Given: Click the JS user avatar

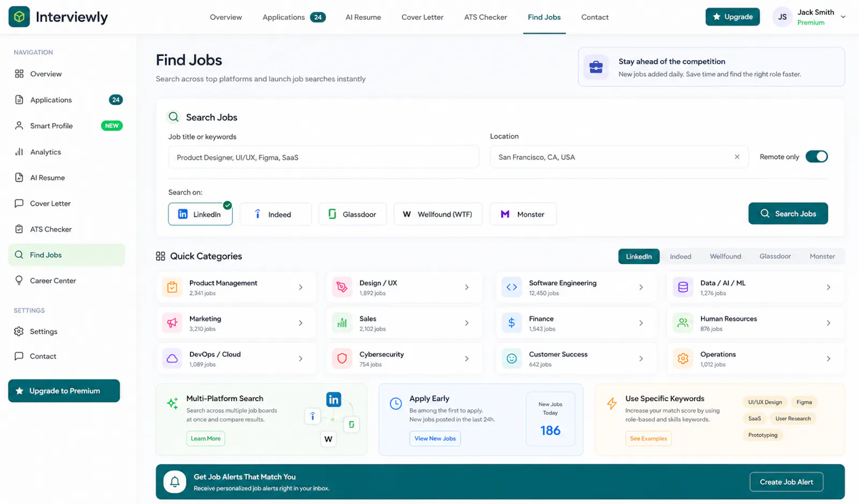Looking at the screenshot, I should pyautogui.click(x=782, y=17).
